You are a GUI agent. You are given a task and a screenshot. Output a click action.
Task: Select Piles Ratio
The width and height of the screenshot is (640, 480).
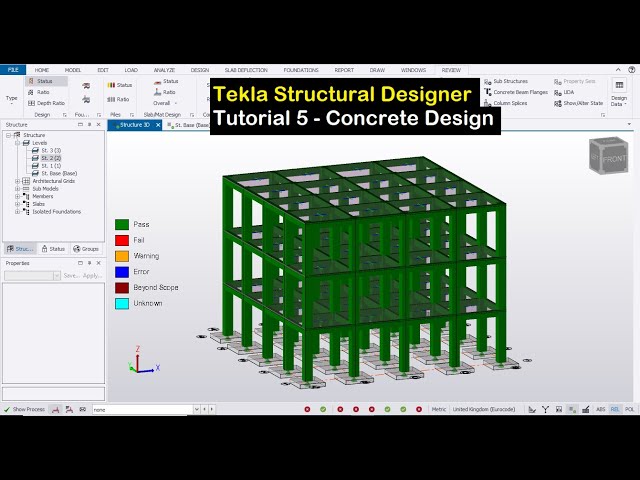118,99
